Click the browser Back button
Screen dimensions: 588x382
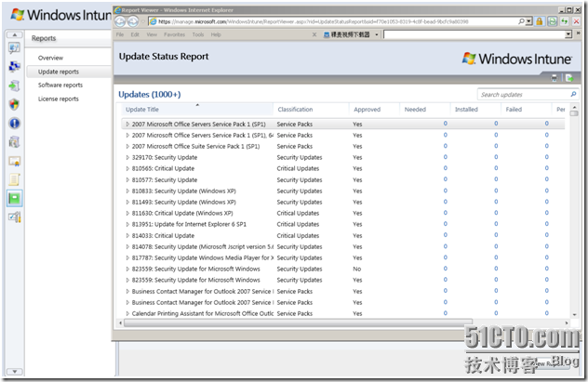[x=120, y=21]
